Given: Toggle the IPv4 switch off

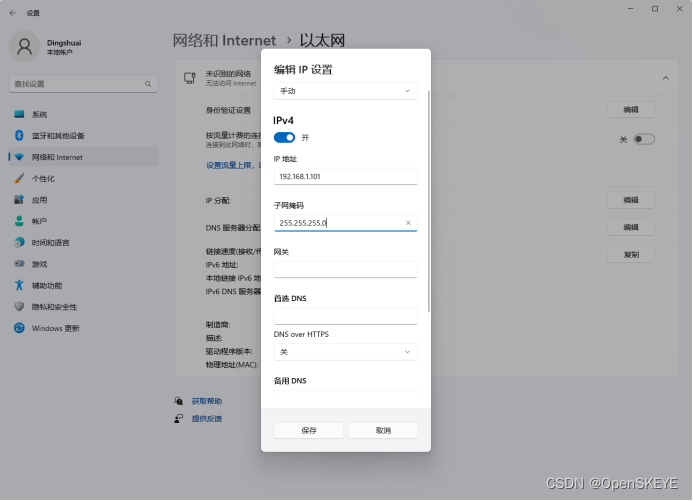Looking at the screenshot, I should pyautogui.click(x=284, y=138).
